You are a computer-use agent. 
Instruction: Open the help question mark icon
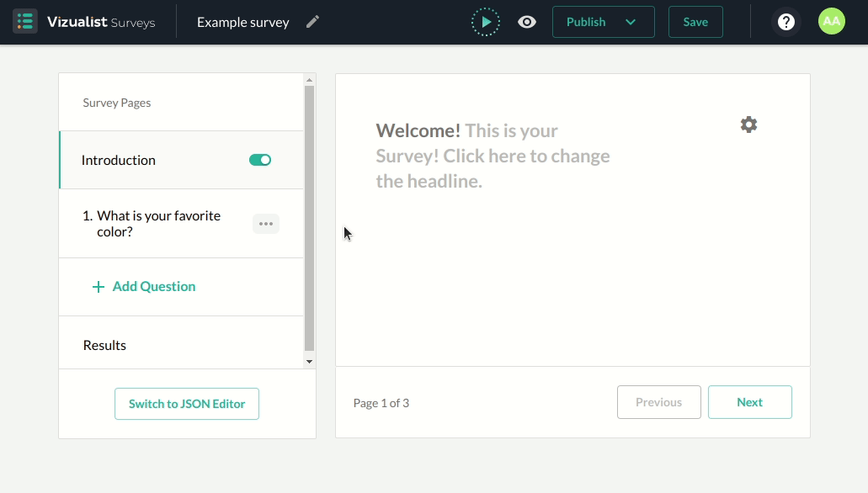pos(785,22)
